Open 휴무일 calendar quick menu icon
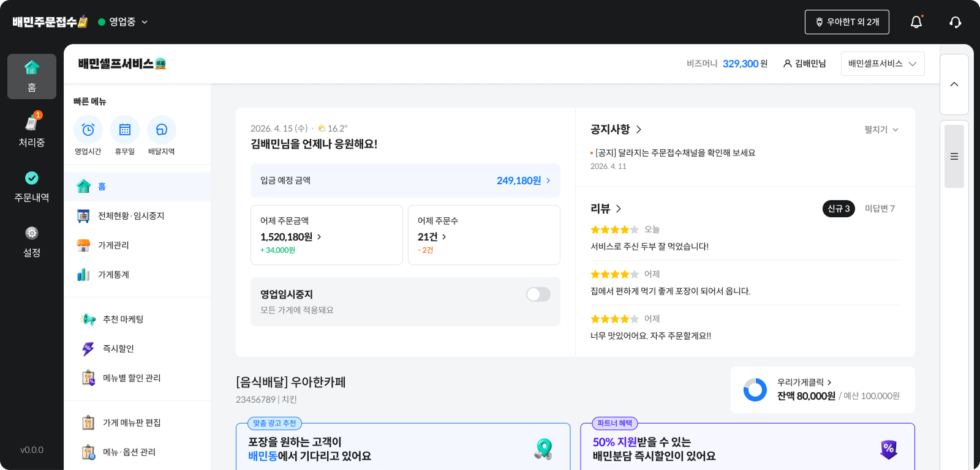Viewport: 980px width, 470px height. click(125, 130)
